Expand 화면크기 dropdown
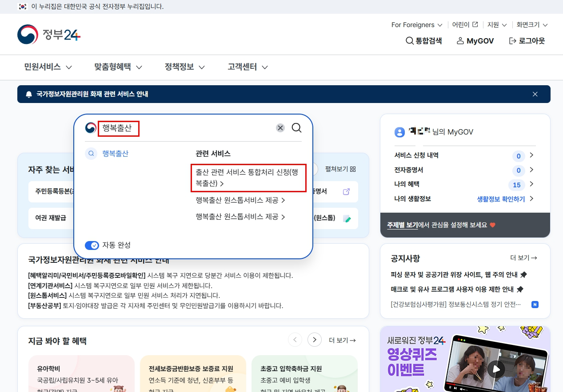 click(x=532, y=25)
